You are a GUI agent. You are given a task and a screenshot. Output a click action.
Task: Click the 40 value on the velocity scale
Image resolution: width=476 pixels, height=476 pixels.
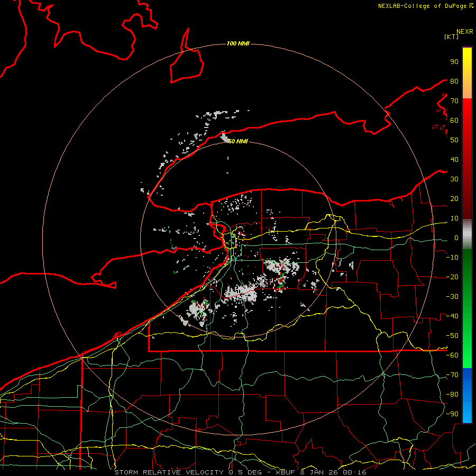[454, 159]
